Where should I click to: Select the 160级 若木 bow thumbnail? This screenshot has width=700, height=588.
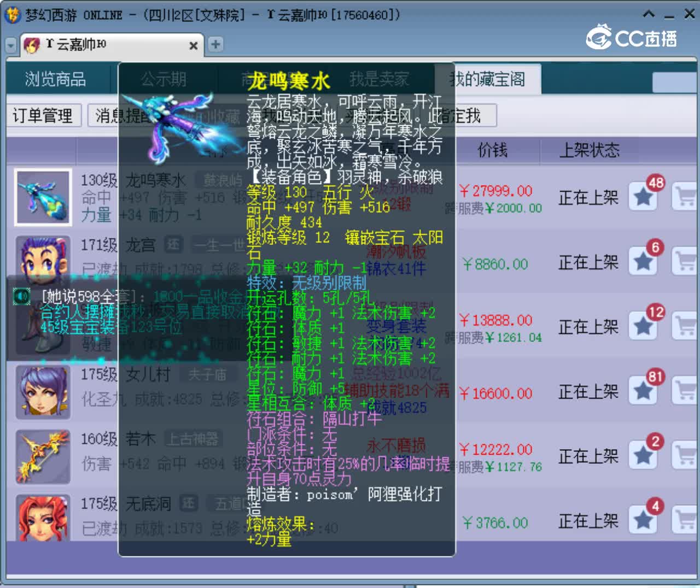[x=43, y=457]
